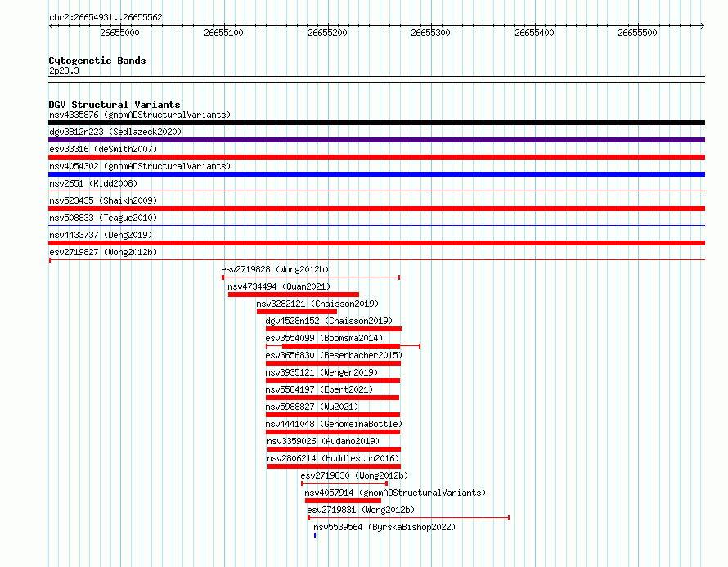Select the Cytogenetic Bands track title
Screen dimensions: 728x567
click(97, 61)
